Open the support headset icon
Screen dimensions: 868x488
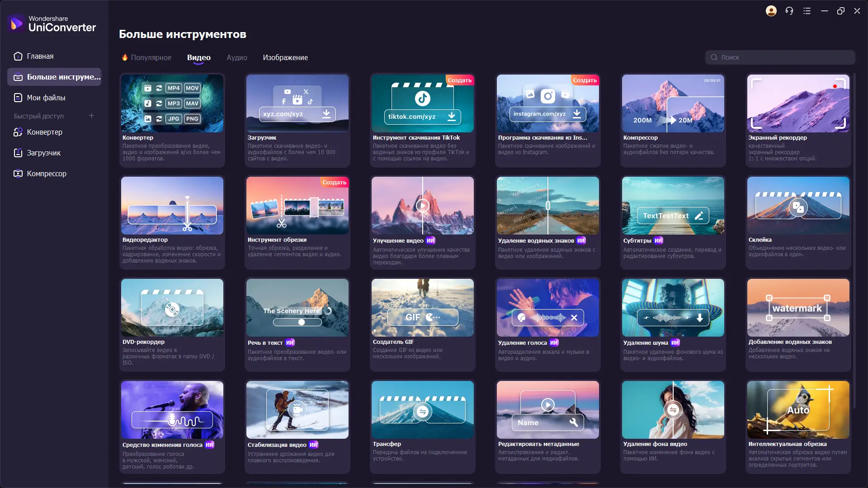[x=789, y=10]
